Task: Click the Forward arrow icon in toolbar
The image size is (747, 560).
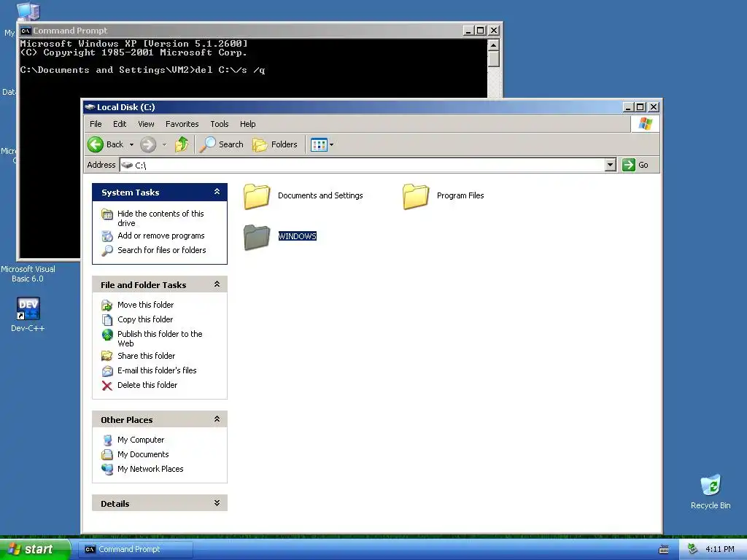Action: 148,144
